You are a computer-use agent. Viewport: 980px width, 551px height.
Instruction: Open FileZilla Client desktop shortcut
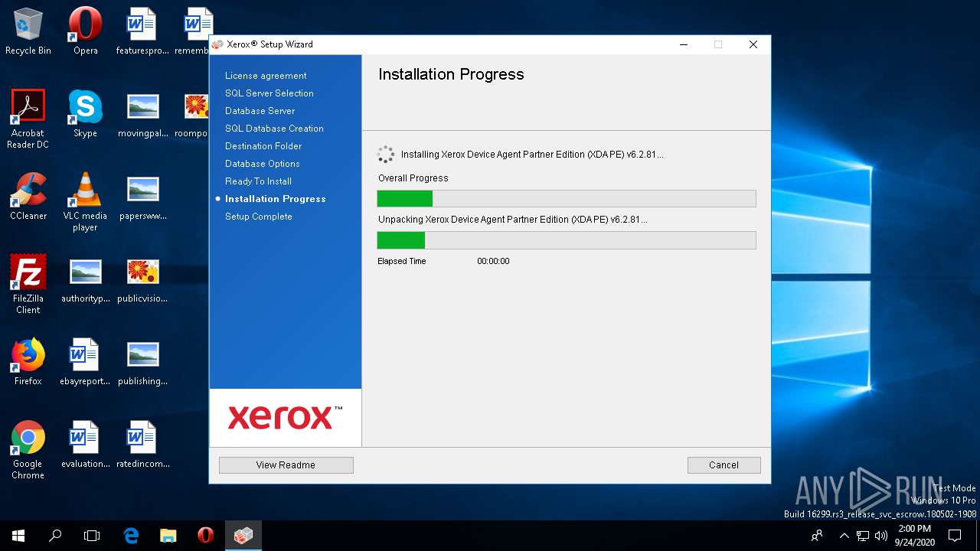(x=28, y=285)
